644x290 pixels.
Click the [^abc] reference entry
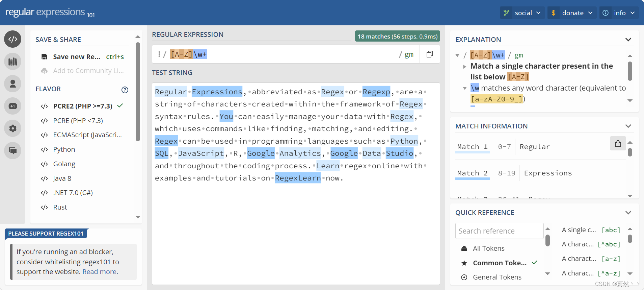591,244
